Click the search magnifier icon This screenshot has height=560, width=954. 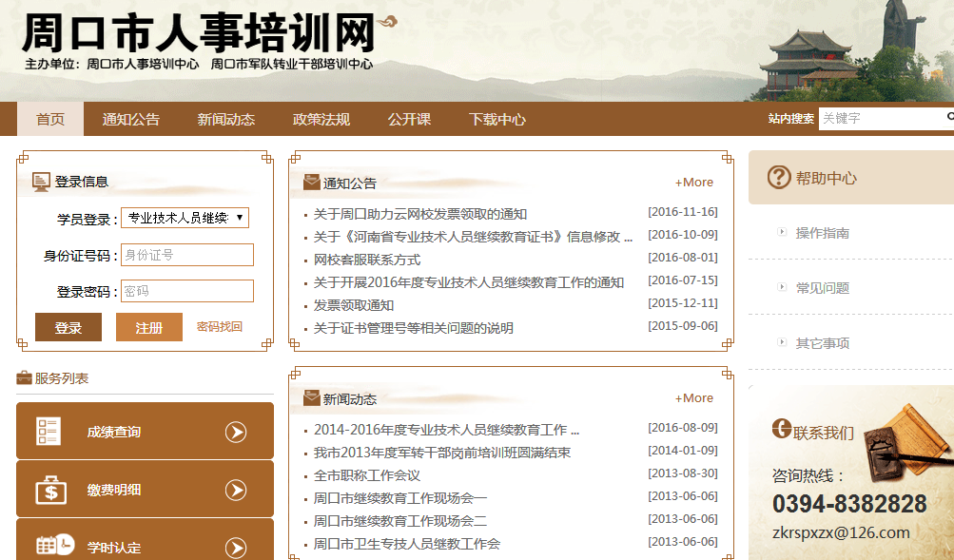click(x=948, y=118)
